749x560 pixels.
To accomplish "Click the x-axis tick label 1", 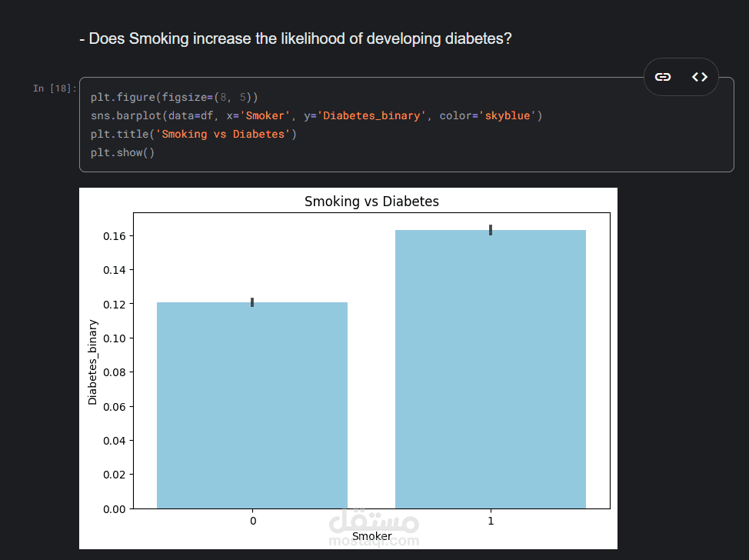I will coord(491,522).
